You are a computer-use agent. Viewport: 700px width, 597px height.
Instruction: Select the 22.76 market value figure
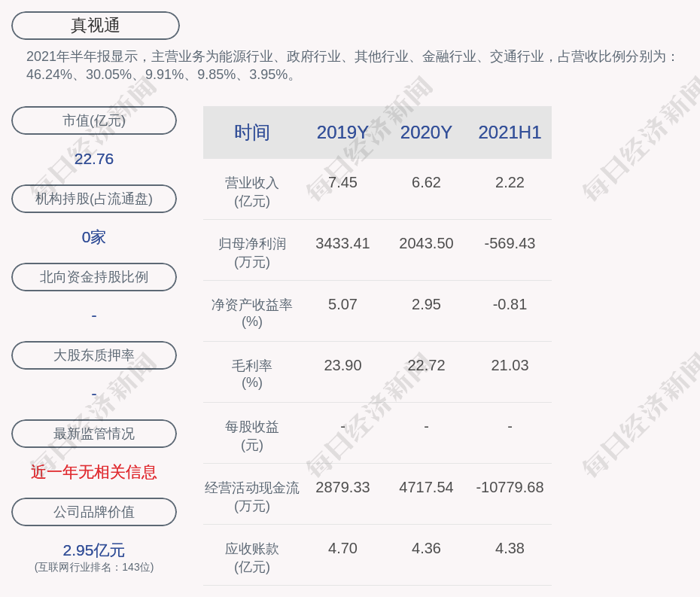pyautogui.click(x=94, y=159)
